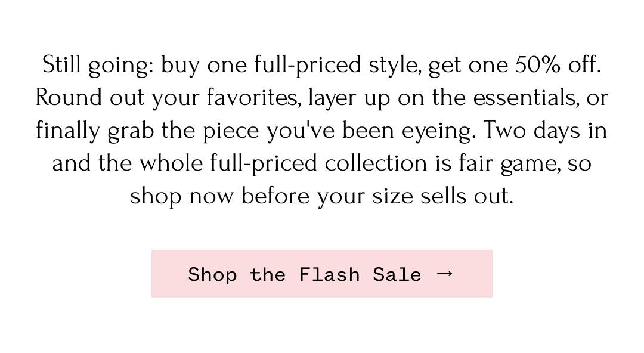The width and height of the screenshot is (644, 353).
Task: Click the word Sale in pink button
Action: (397, 274)
